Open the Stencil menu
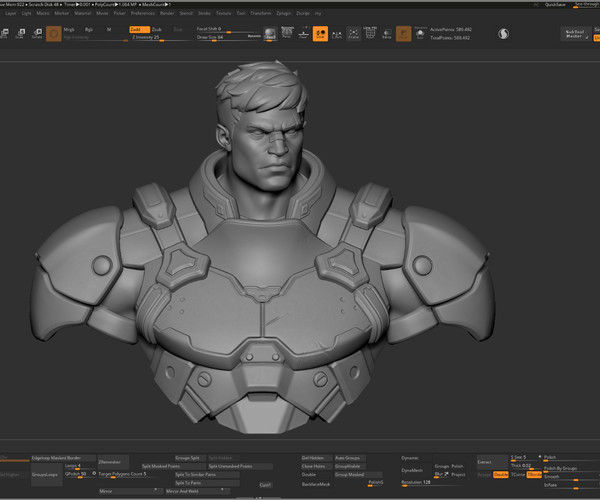The width and height of the screenshot is (600, 500). (186, 13)
